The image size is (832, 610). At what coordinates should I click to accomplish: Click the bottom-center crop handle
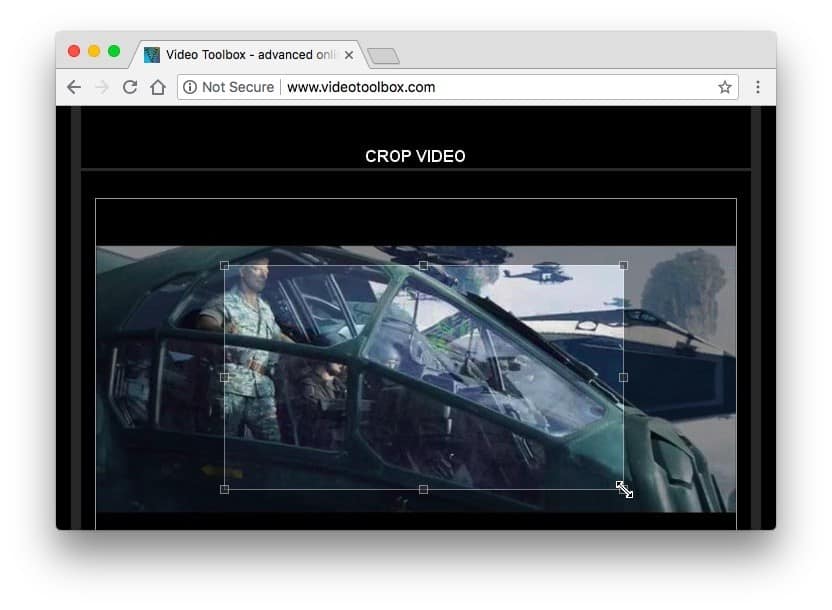pyautogui.click(x=423, y=489)
